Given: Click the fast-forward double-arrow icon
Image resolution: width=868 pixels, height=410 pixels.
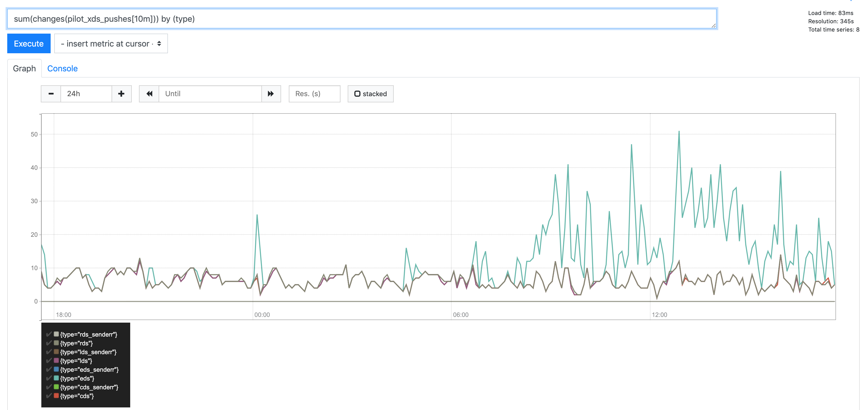Looking at the screenshot, I should pyautogui.click(x=271, y=94).
